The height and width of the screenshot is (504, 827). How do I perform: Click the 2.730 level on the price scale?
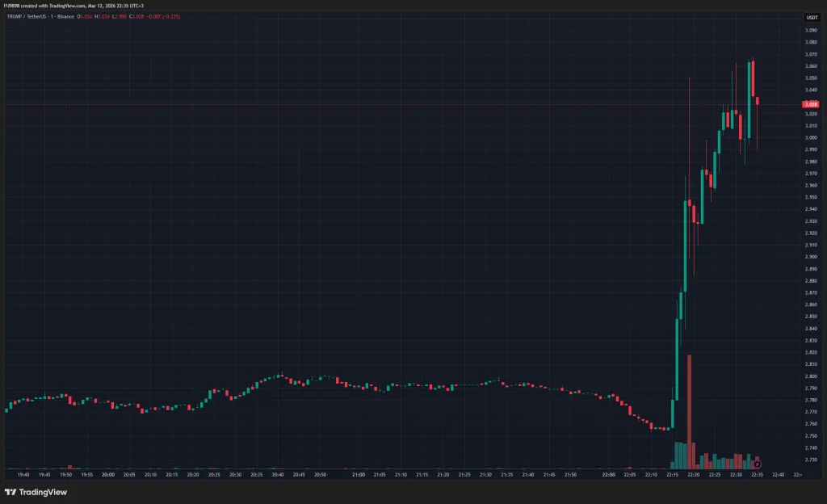(810, 460)
